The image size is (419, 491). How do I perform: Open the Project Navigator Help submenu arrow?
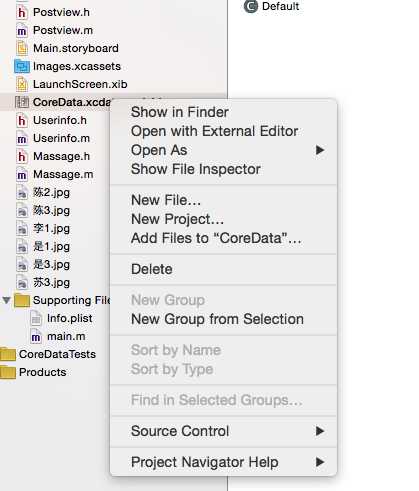tap(320, 462)
